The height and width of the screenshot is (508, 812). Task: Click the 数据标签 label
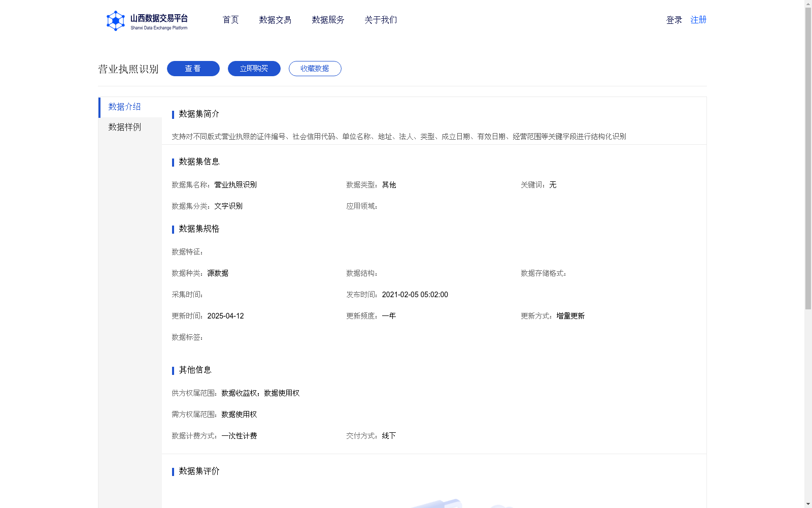(187, 337)
